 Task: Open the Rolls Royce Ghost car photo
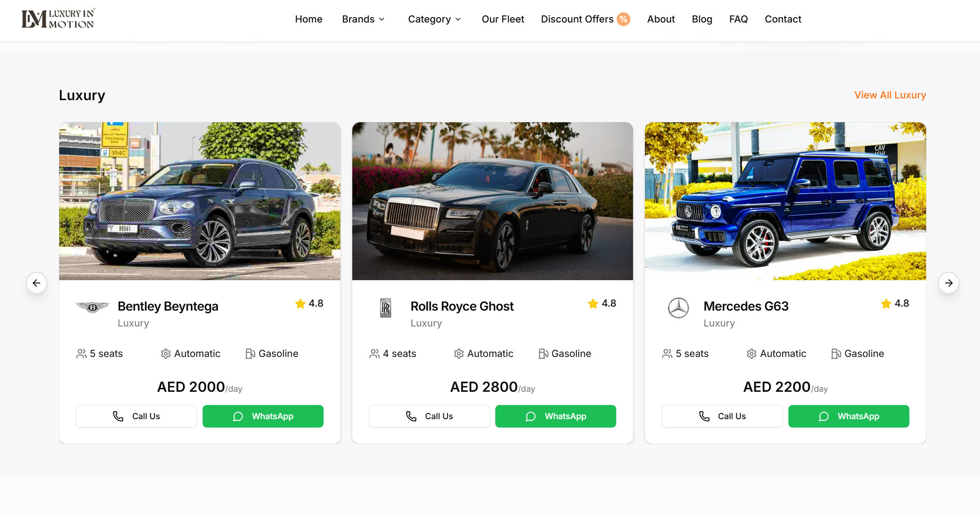[x=492, y=201]
